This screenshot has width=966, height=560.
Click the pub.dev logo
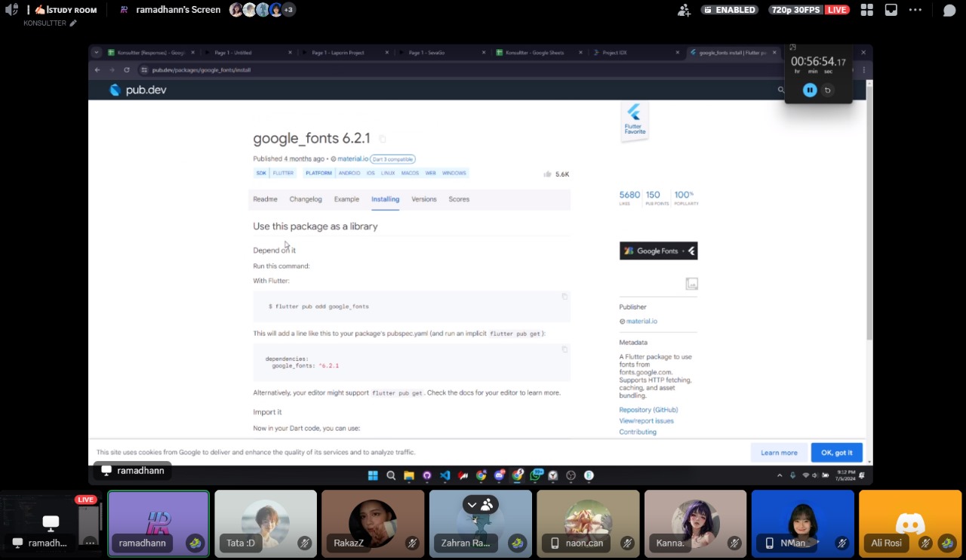pyautogui.click(x=138, y=90)
